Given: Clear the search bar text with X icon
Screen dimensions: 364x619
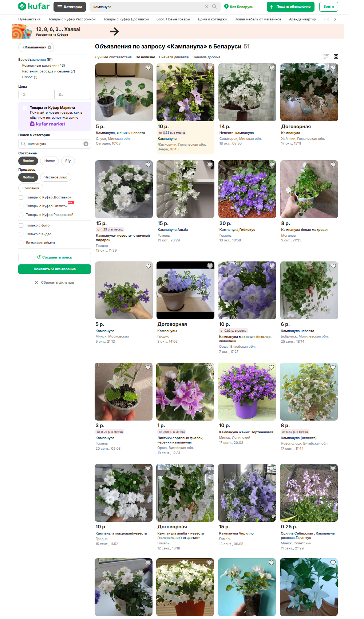Looking at the screenshot, I should click(x=207, y=7).
